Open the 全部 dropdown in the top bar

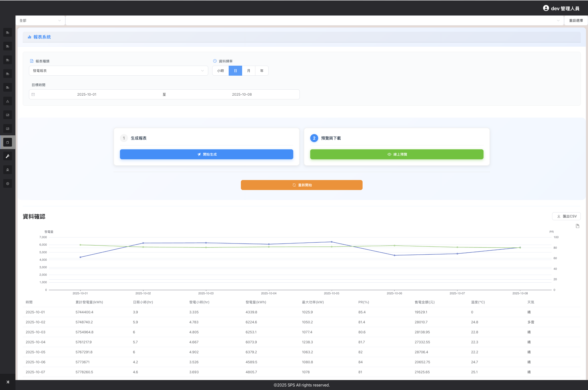pos(40,20)
